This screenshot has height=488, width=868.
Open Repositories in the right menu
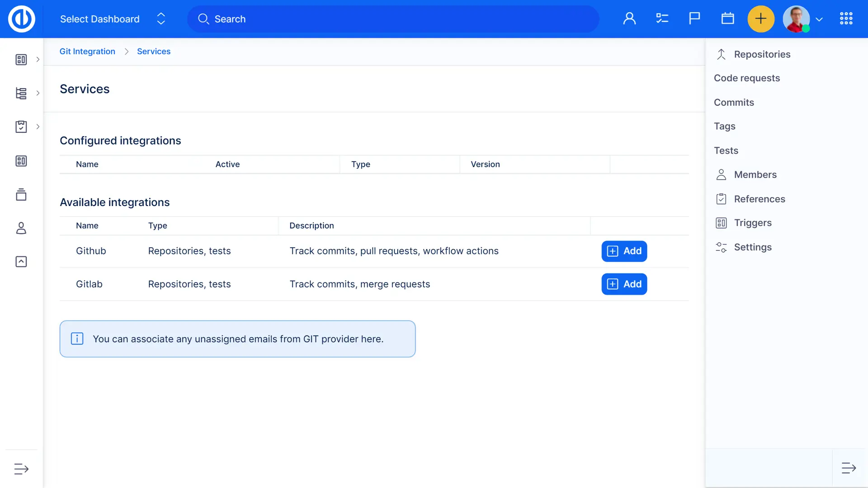(762, 54)
